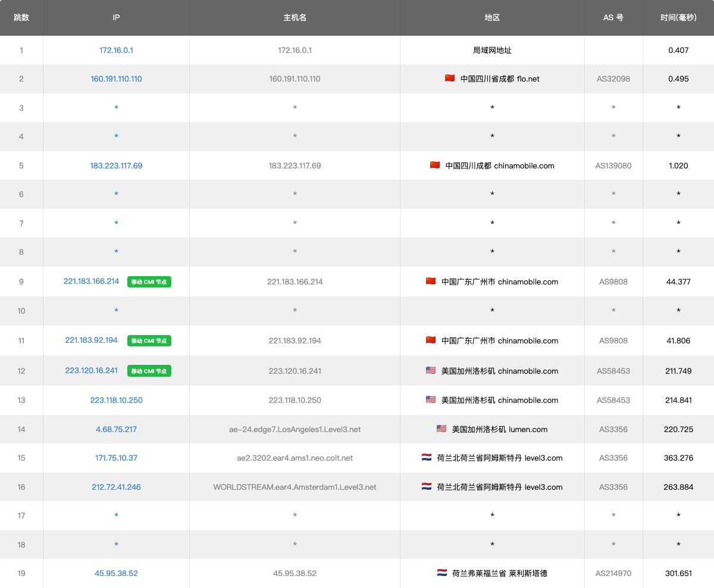714x588 pixels.
Task: Open the IP link 4.68.75.217
Action: [116, 429]
